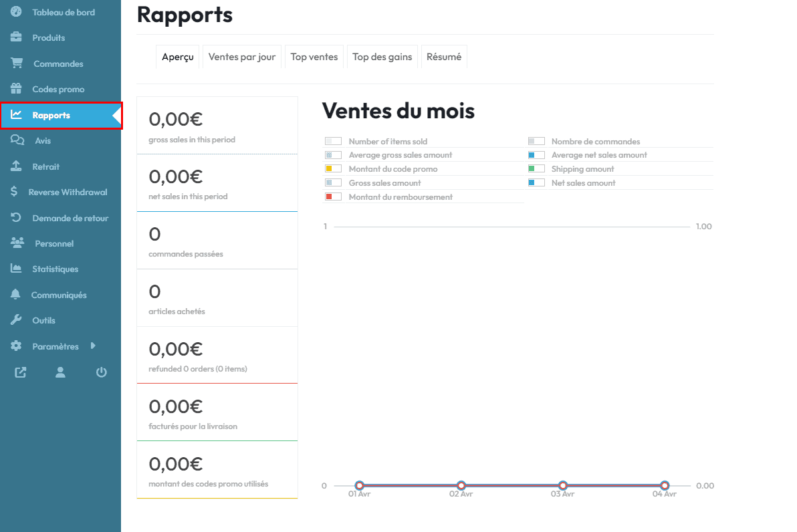Click the Communiqués bell icon
The width and height of the screenshot is (797, 532).
[16, 294]
